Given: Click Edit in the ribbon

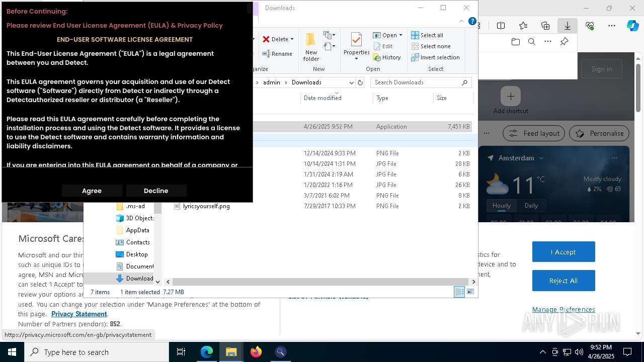Looking at the screenshot, I should 383,46.
